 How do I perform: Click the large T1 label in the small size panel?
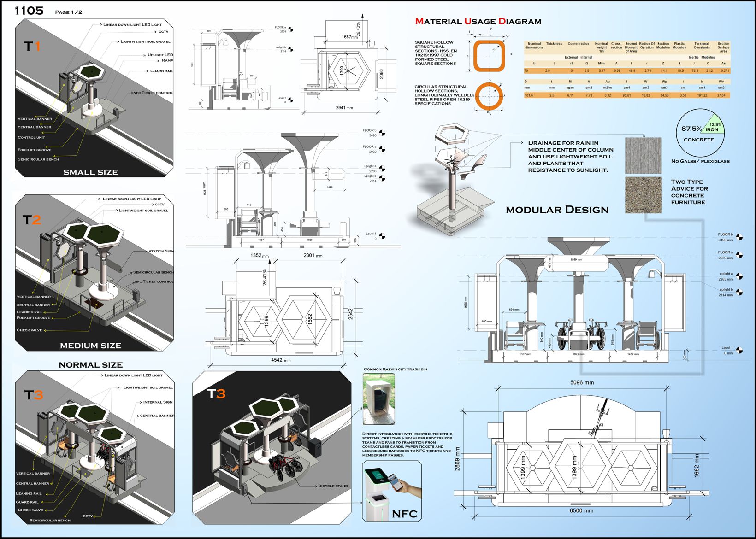(32, 46)
